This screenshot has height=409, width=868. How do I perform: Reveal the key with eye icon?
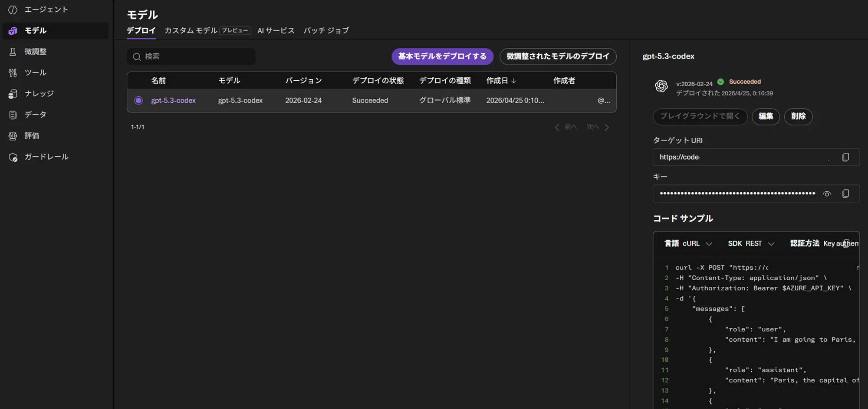pos(827,194)
